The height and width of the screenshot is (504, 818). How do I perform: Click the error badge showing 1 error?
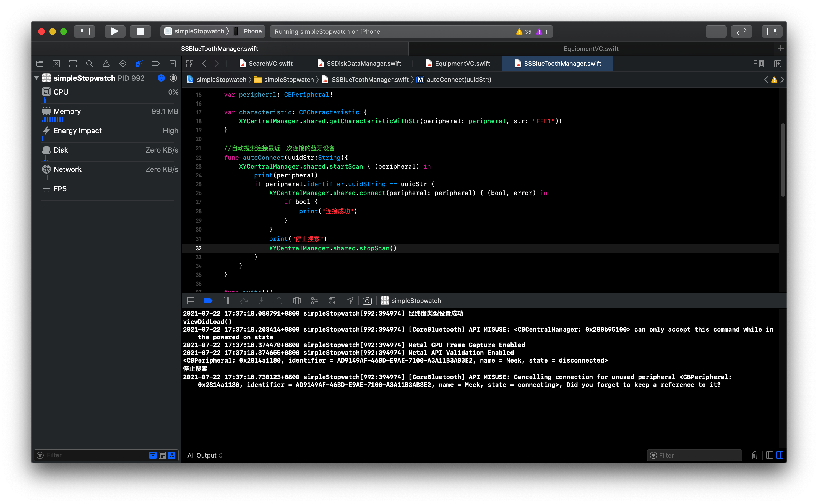[x=543, y=32]
